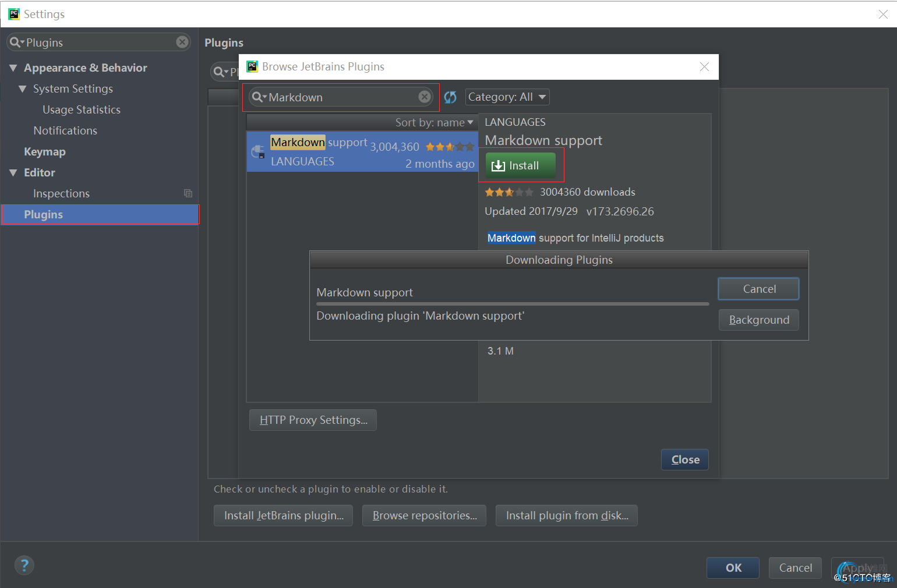Open Notifications settings page
The height and width of the screenshot is (588, 897).
pyautogui.click(x=65, y=130)
